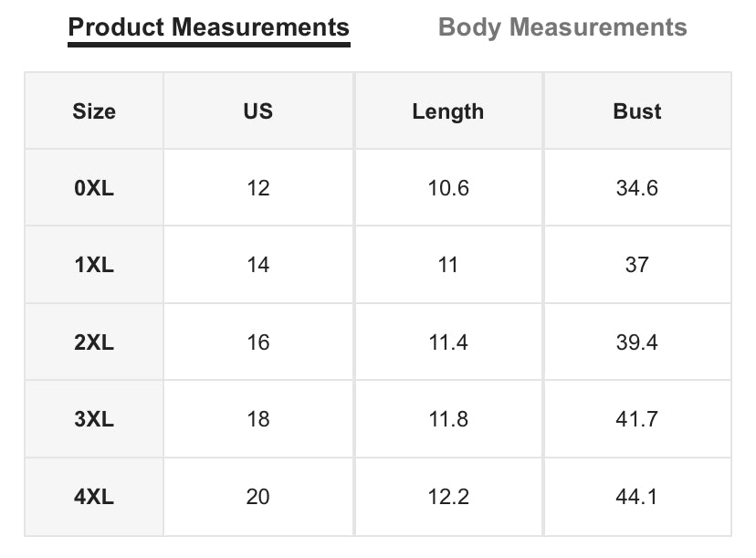Image resolution: width=756 pixels, height=558 pixels.
Task: Select the 2XL size row label
Action: pos(94,342)
